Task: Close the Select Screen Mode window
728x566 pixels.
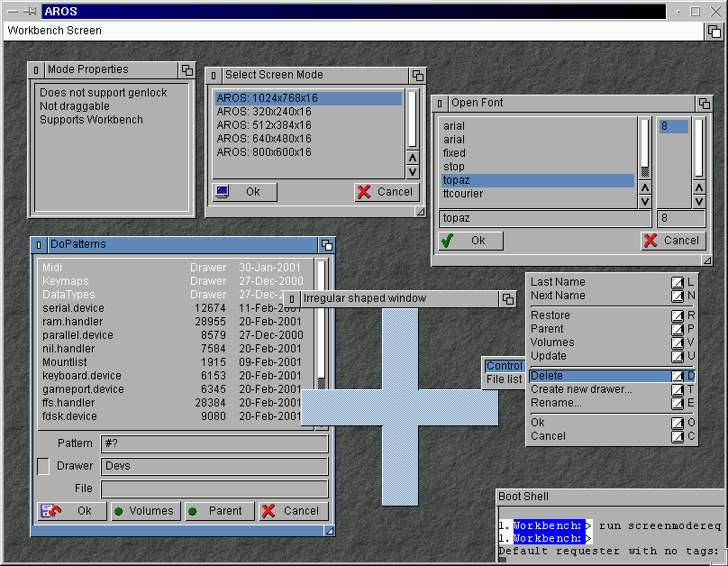Action: click(x=214, y=76)
